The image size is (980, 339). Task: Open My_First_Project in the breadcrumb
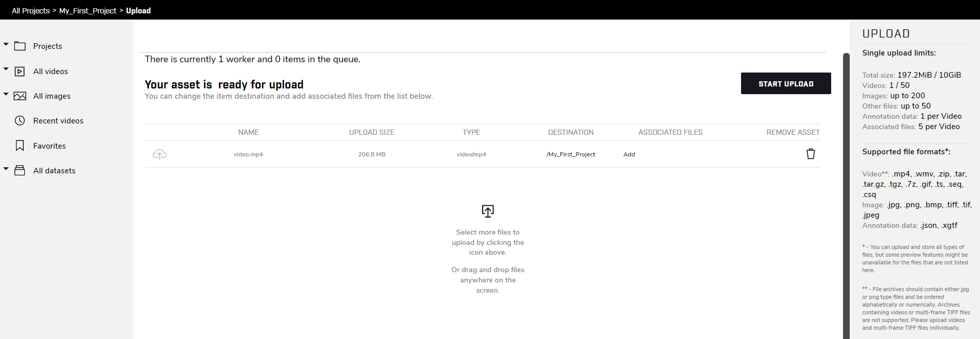88,11
